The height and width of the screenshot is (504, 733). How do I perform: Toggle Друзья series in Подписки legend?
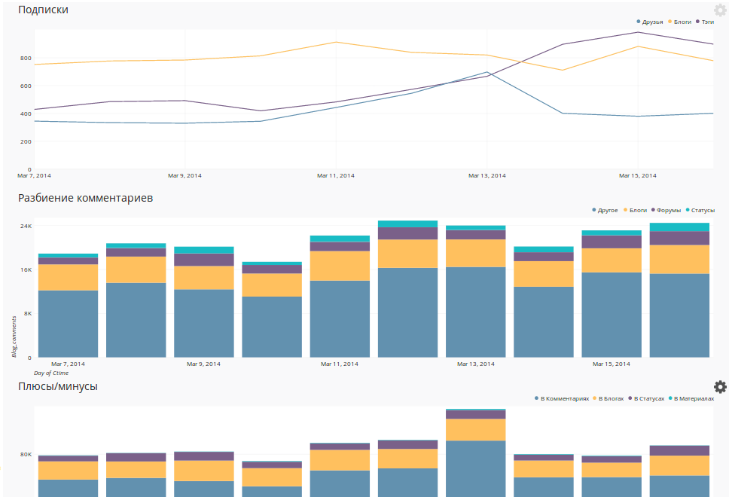point(650,22)
